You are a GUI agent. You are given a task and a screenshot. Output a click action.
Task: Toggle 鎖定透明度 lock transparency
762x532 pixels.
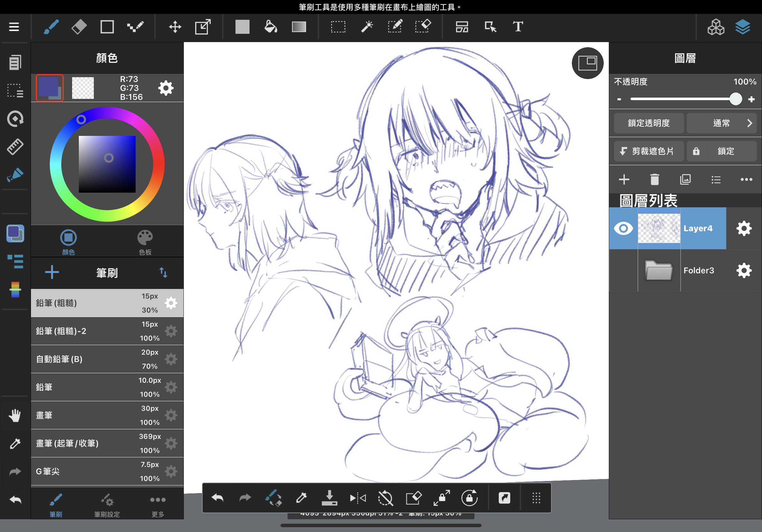tap(648, 123)
